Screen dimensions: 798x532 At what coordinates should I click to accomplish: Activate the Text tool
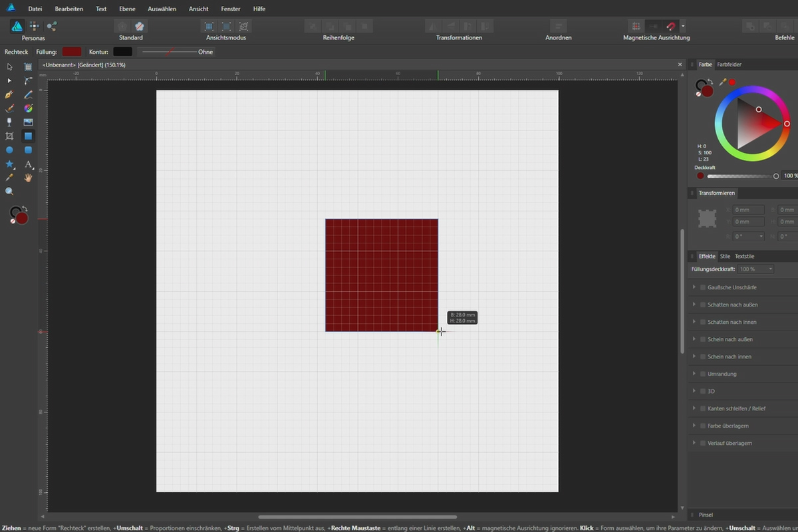[x=28, y=163]
